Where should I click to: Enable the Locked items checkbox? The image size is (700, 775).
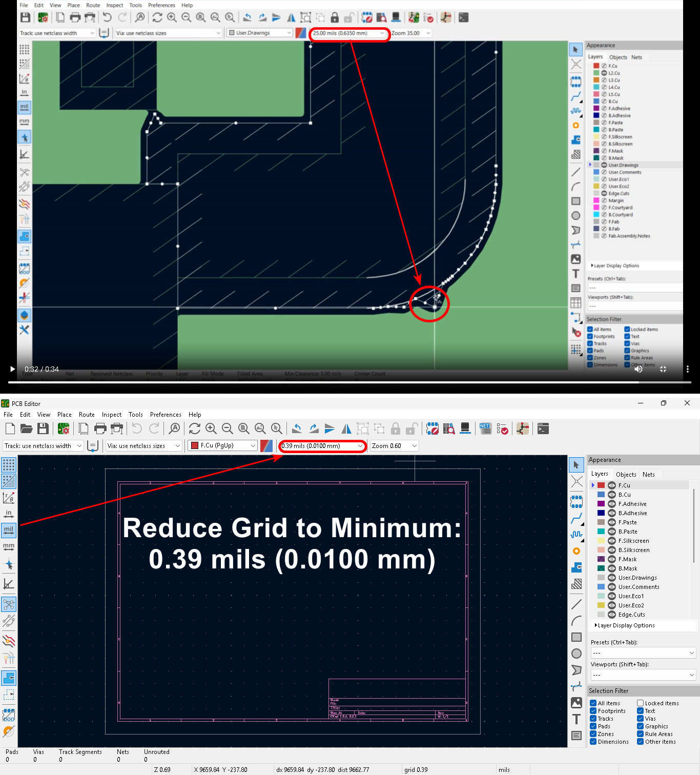tap(640, 703)
